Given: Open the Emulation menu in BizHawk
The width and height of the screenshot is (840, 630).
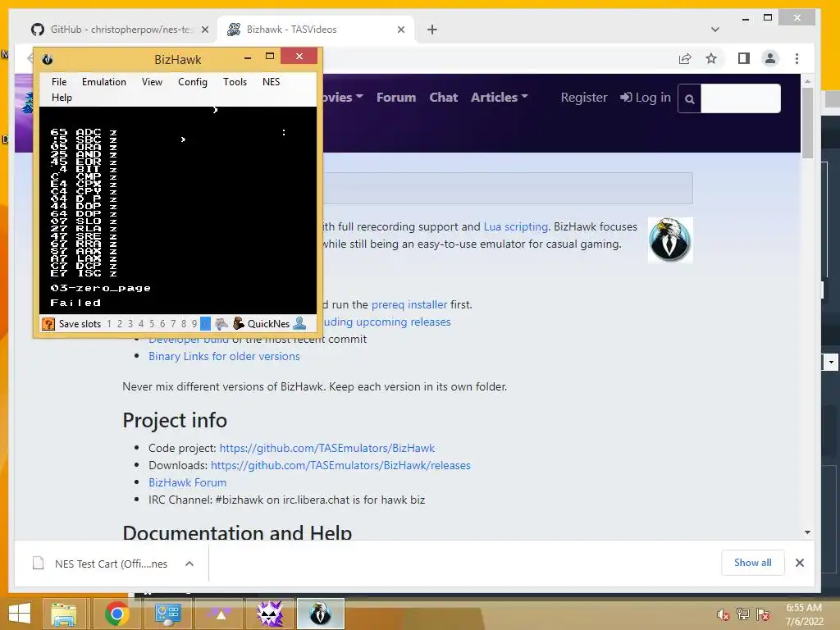Looking at the screenshot, I should 104,82.
